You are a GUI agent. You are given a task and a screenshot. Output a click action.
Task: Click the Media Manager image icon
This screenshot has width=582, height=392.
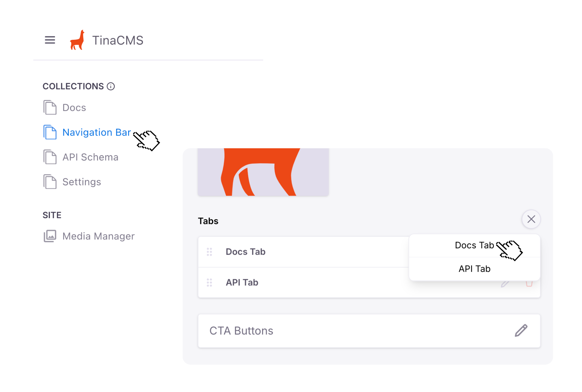click(x=50, y=236)
